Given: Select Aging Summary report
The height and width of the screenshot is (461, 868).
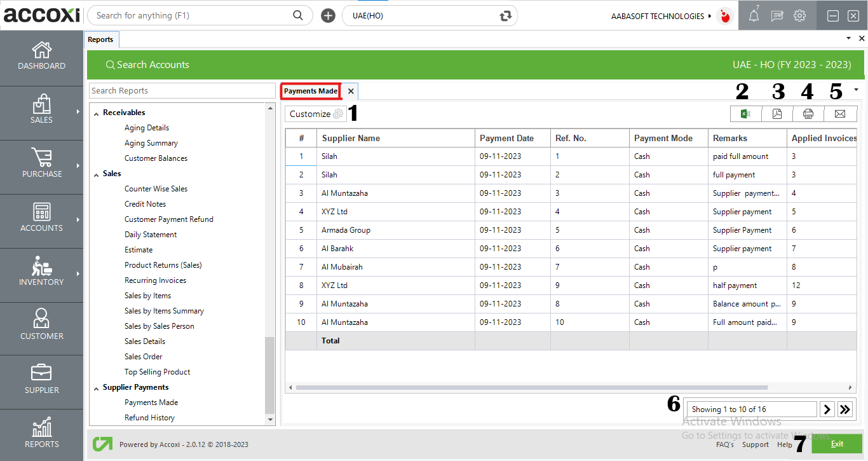Looking at the screenshot, I should click(151, 143).
